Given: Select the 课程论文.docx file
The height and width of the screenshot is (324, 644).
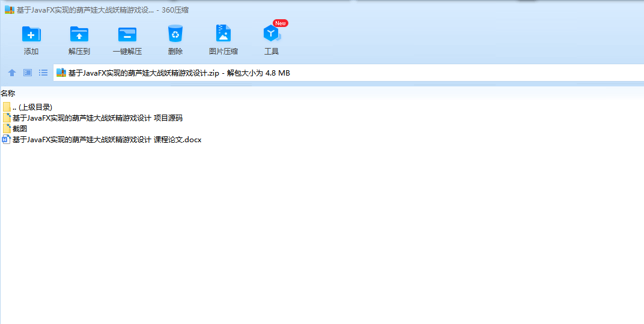Looking at the screenshot, I should pyautogui.click(x=102, y=140).
